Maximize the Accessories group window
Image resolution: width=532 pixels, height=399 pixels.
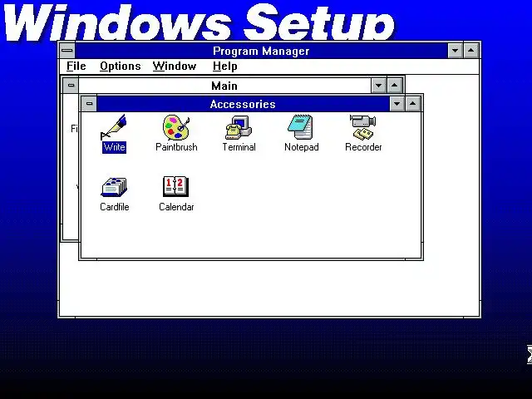pyautogui.click(x=412, y=104)
